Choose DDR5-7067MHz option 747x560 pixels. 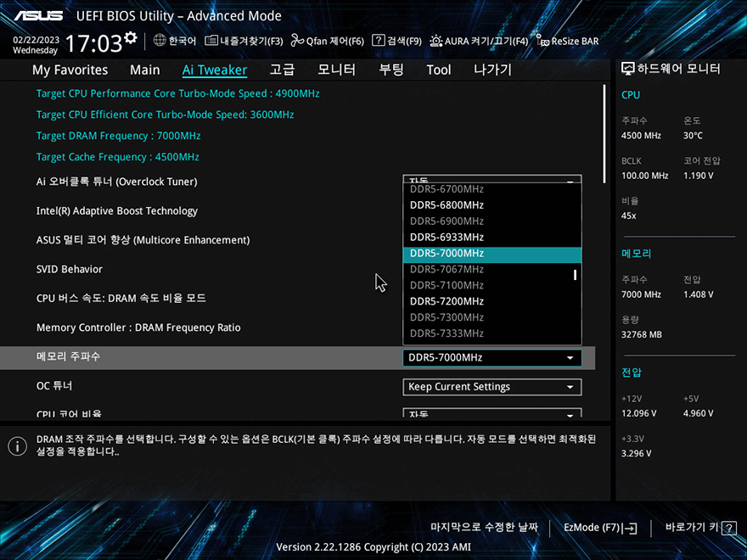[492, 270]
